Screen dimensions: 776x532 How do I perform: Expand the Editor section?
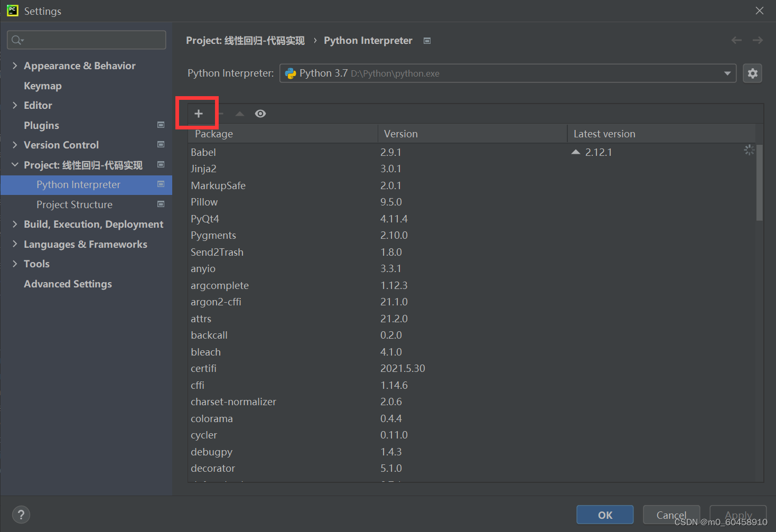point(15,105)
